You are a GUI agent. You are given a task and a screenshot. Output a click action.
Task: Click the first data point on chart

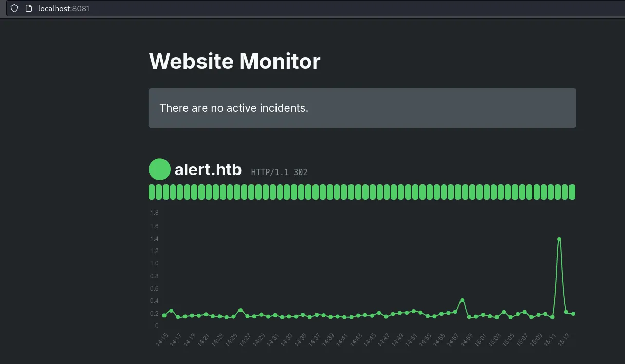164,315
